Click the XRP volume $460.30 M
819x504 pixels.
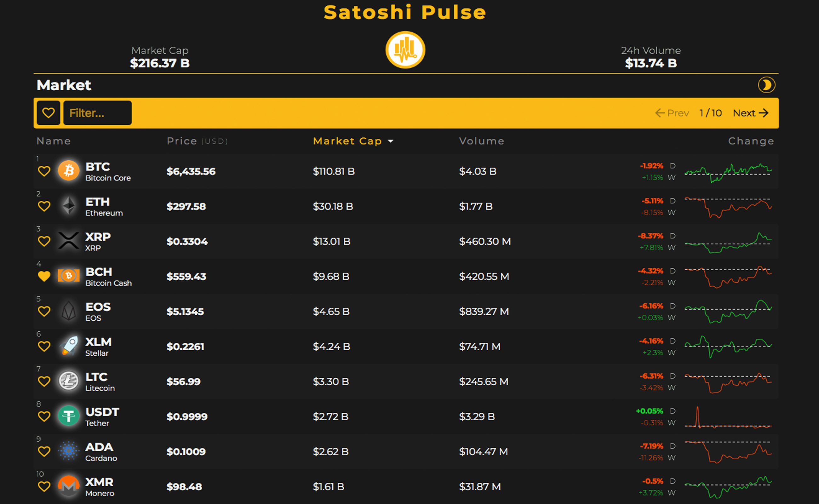(x=485, y=241)
